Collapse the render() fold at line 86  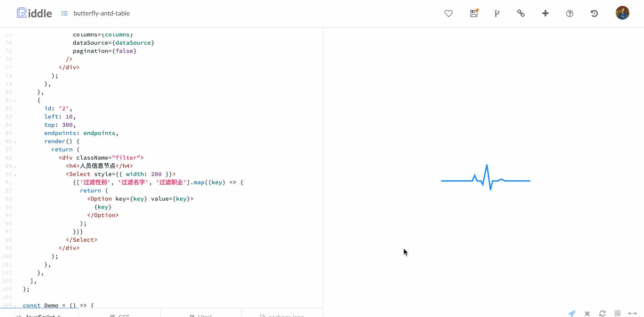point(15,141)
